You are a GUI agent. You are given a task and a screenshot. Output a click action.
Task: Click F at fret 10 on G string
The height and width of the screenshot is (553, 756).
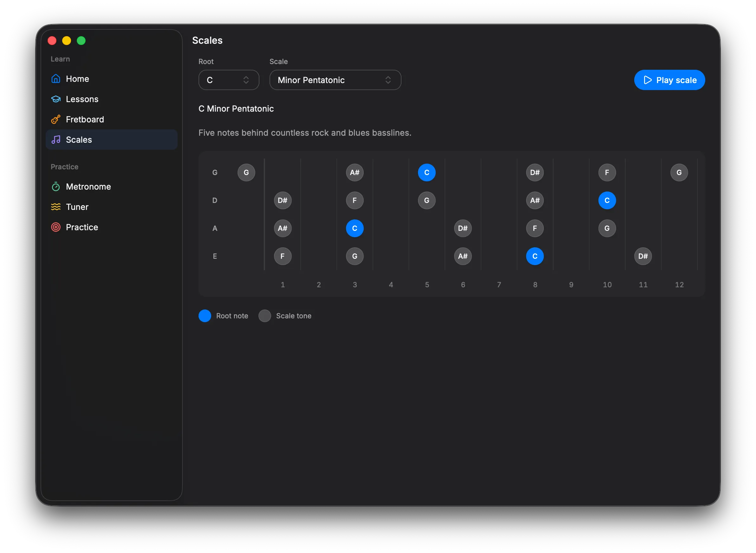[607, 172]
